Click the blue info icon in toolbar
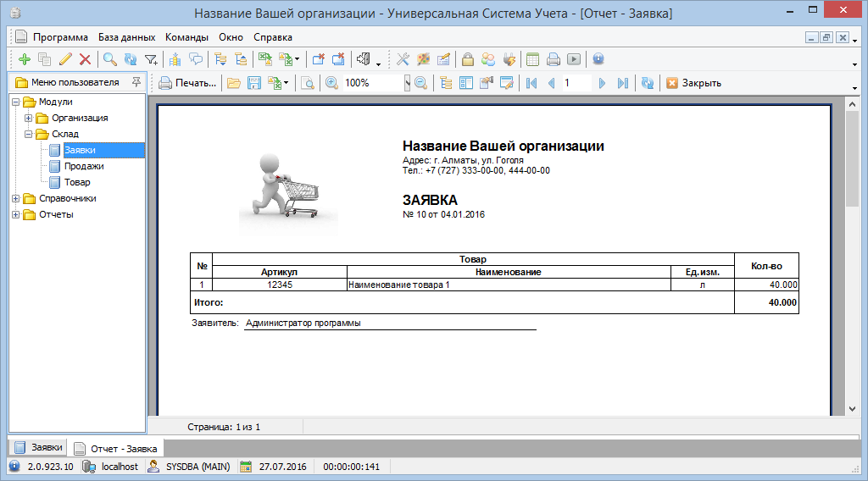The image size is (868, 481). (598, 59)
